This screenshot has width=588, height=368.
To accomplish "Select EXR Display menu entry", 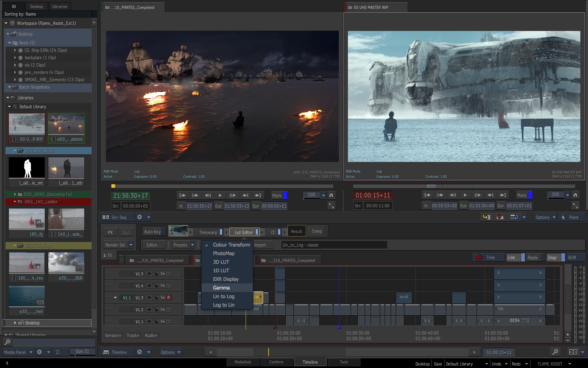I will point(227,279).
